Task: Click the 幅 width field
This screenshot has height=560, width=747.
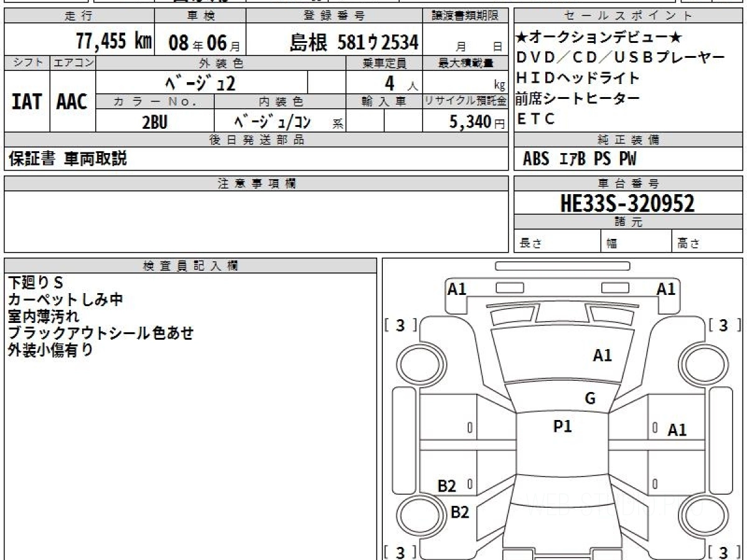Action: (x=636, y=241)
